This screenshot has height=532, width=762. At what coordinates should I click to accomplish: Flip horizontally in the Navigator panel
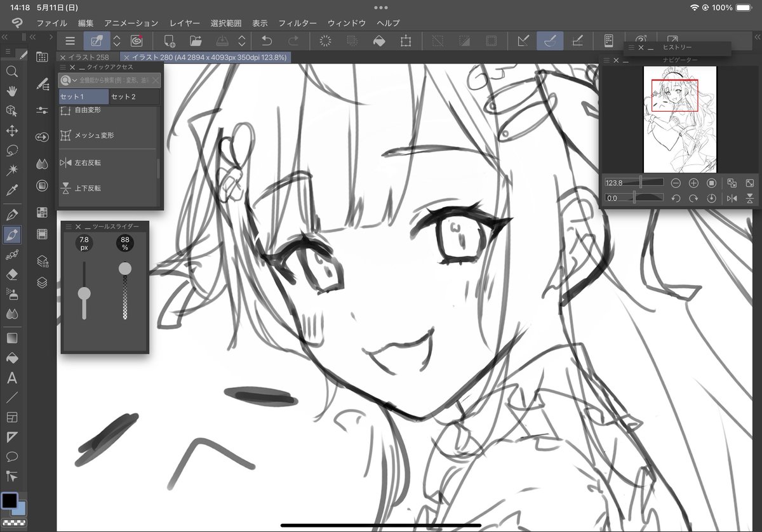(732, 199)
